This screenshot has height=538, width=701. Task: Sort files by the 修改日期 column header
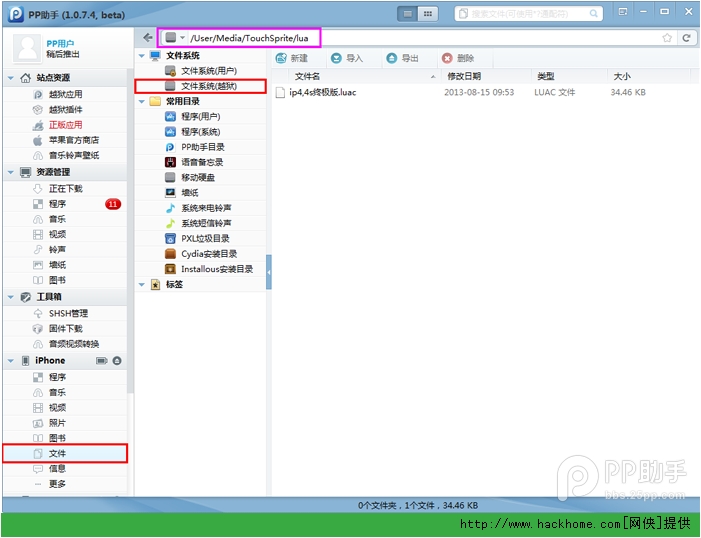pyautogui.click(x=464, y=76)
